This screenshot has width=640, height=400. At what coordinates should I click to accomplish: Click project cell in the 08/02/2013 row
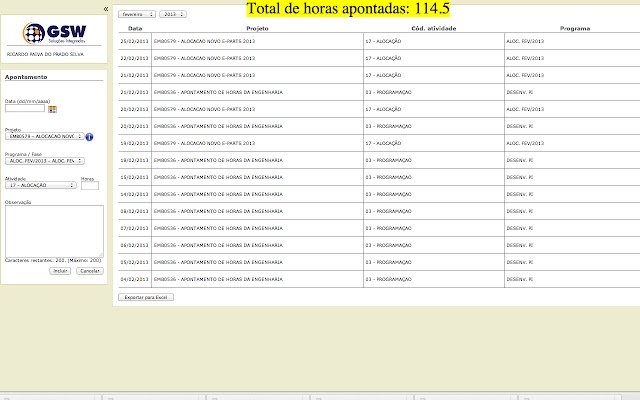pyautogui.click(x=257, y=211)
